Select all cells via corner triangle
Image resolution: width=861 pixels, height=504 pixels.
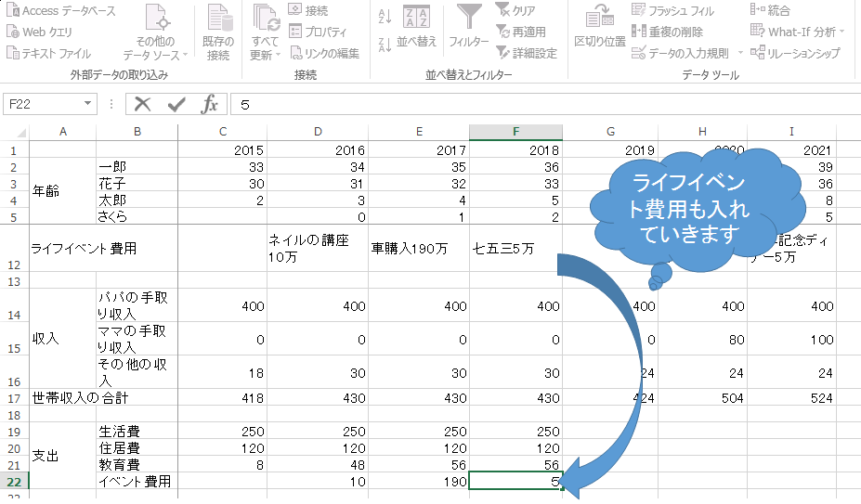(x=20, y=133)
